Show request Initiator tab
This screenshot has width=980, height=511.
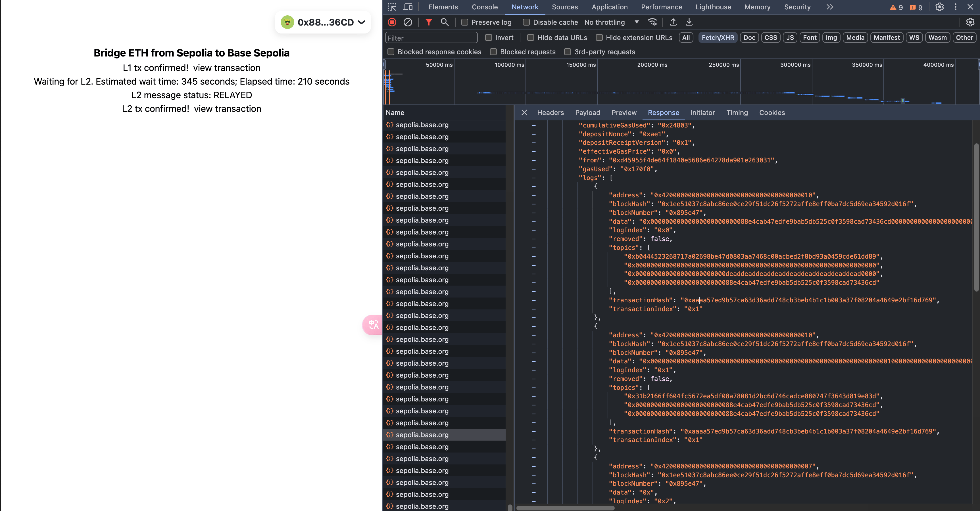click(x=702, y=112)
